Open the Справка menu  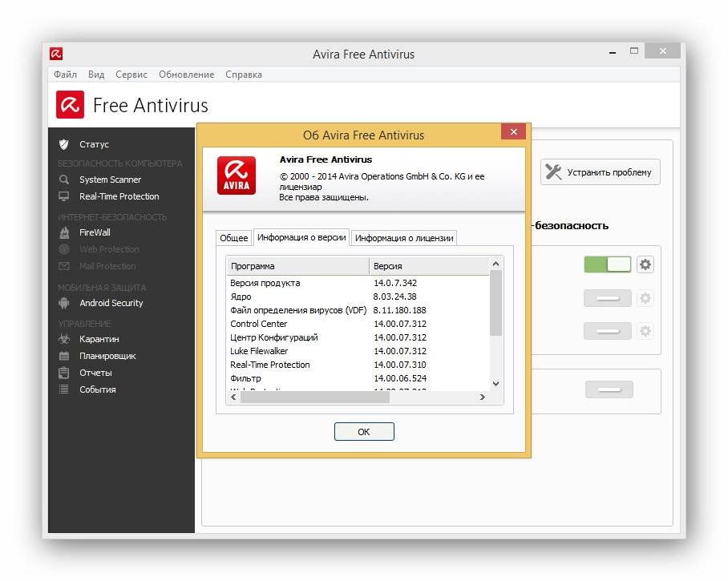click(244, 75)
